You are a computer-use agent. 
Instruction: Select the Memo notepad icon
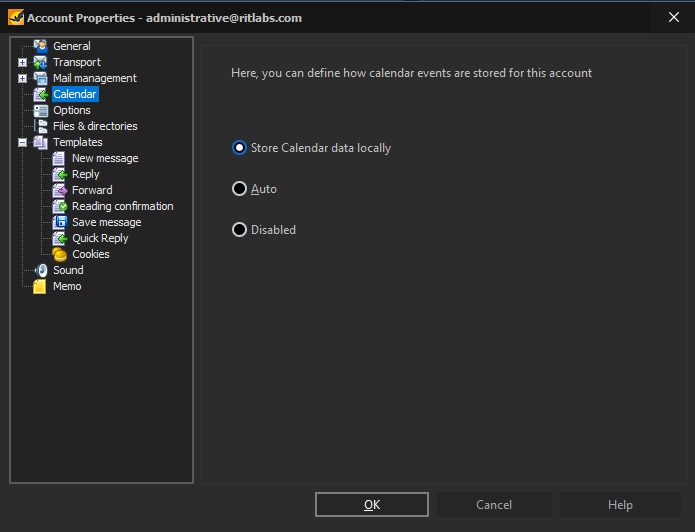(x=39, y=286)
